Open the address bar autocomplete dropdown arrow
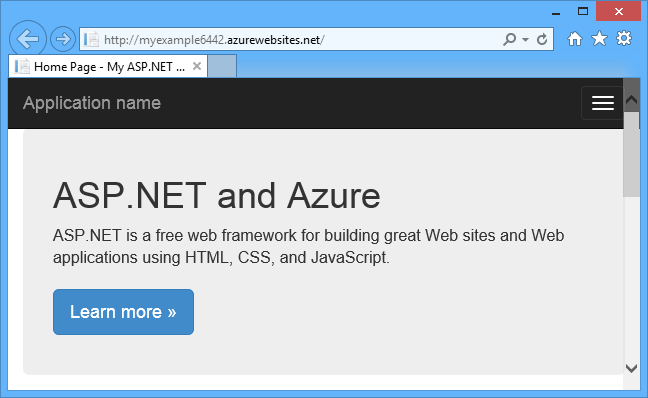 [525, 40]
